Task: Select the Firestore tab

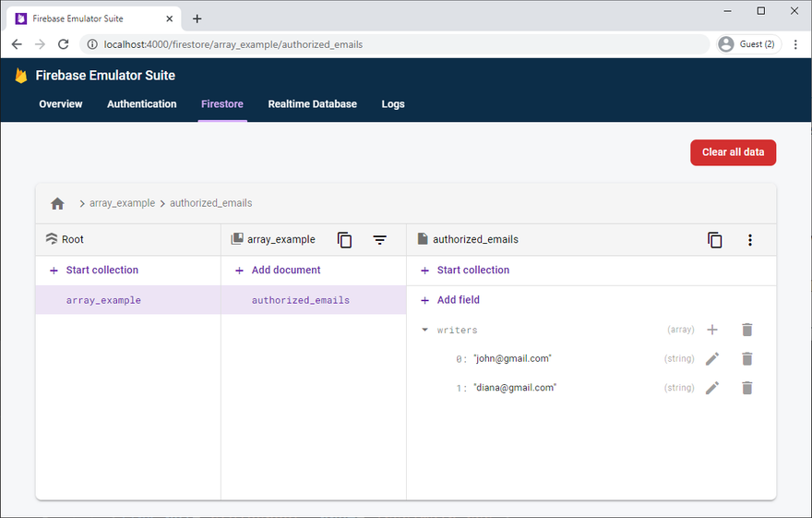Action: pos(222,104)
